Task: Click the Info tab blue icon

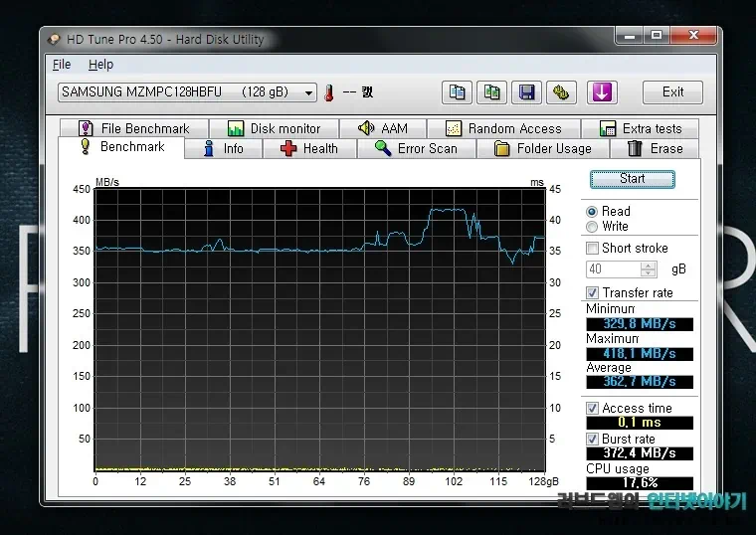Action: tap(209, 148)
